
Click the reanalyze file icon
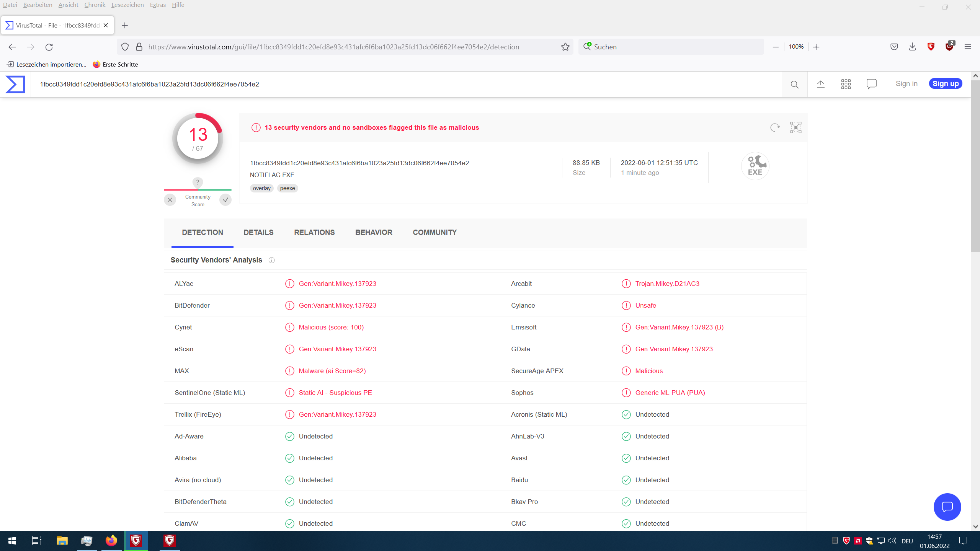pos(775,127)
